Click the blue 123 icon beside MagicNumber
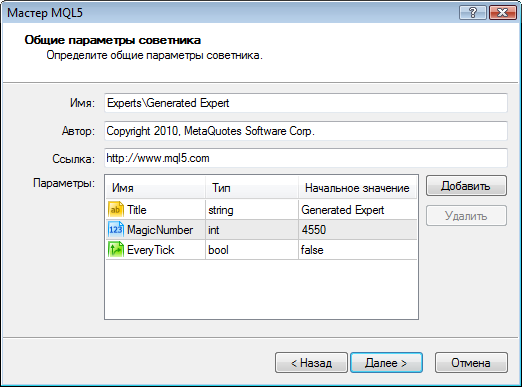522x387 pixels. click(x=115, y=230)
